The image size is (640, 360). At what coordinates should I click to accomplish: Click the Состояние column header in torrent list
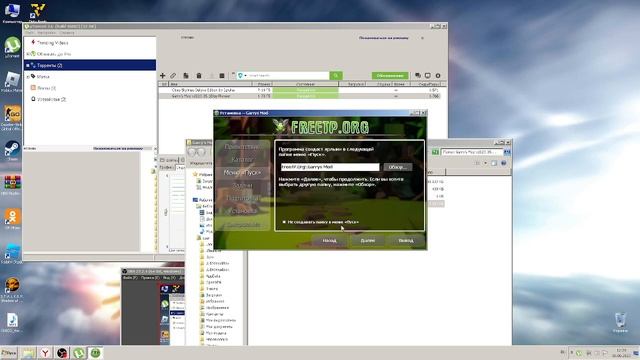click(305, 84)
